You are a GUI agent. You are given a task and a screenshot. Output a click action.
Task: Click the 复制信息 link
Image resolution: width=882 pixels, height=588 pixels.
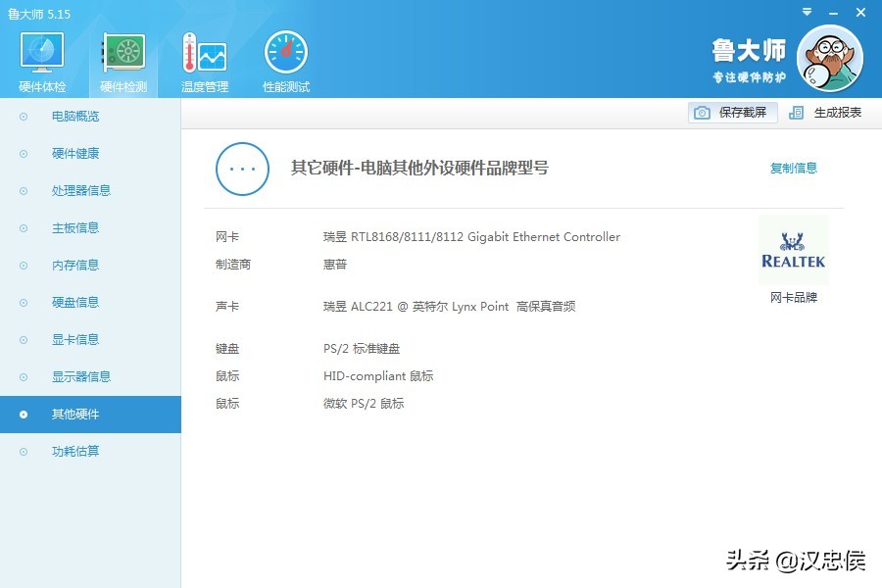[793, 168]
